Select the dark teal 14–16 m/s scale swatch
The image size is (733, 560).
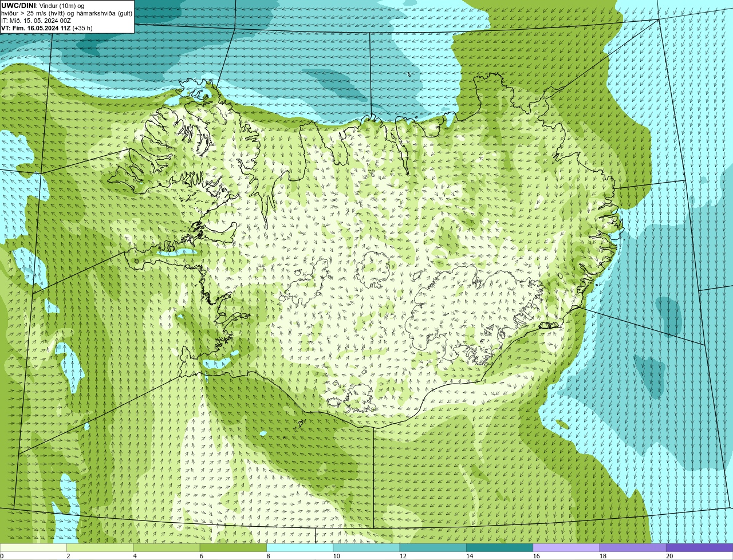500,547
